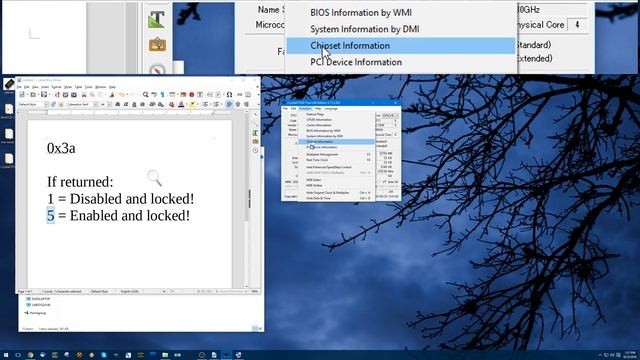Undo the last action in Writer
Viewport: 640px width, 360px height.
click(x=122, y=94)
